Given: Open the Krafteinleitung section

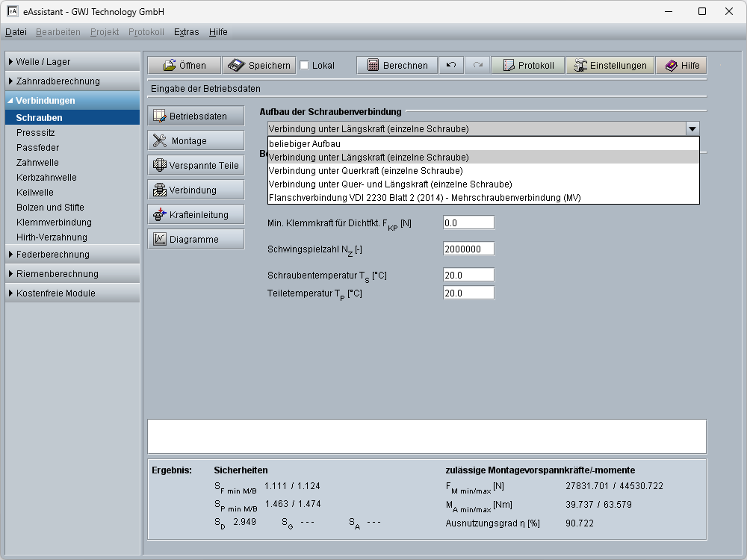Looking at the screenshot, I should (x=196, y=214).
